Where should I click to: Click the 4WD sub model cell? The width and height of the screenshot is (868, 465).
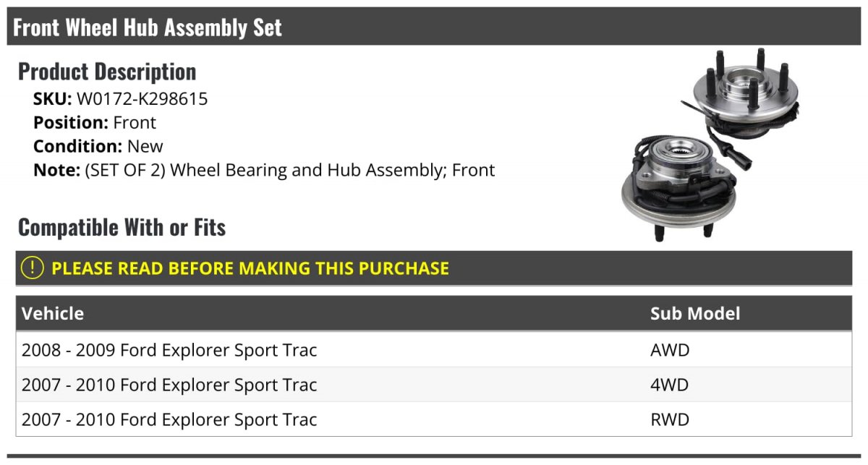click(x=670, y=385)
